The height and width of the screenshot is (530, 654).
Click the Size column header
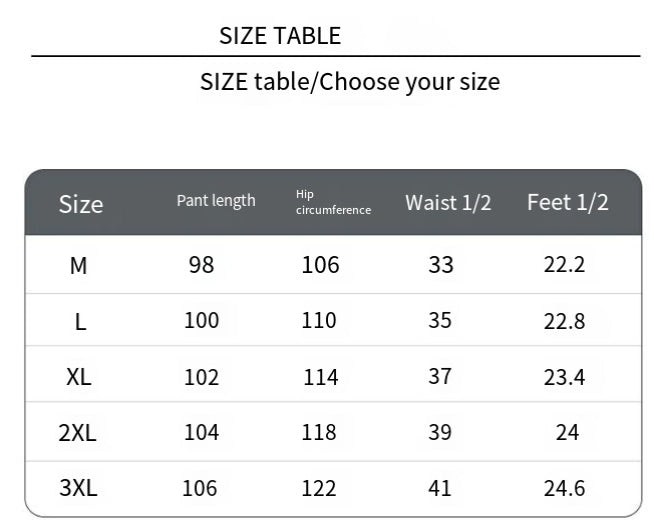[x=80, y=204]
